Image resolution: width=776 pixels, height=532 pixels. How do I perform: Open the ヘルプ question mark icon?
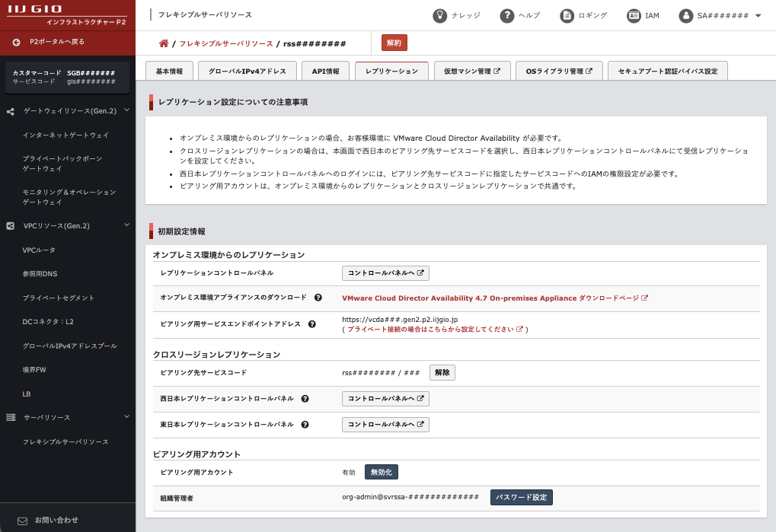pos(506,16)
